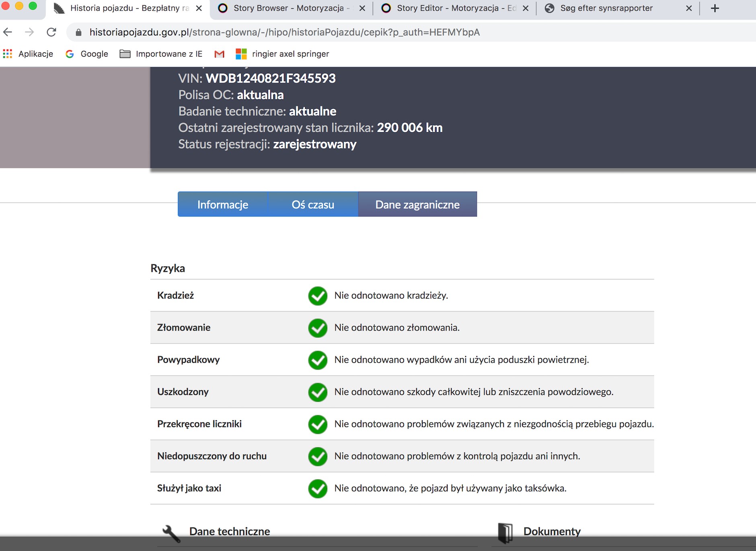Screen dimensions: 756x551
Task: Click the browser back arrow
Action: coord(8,32)
